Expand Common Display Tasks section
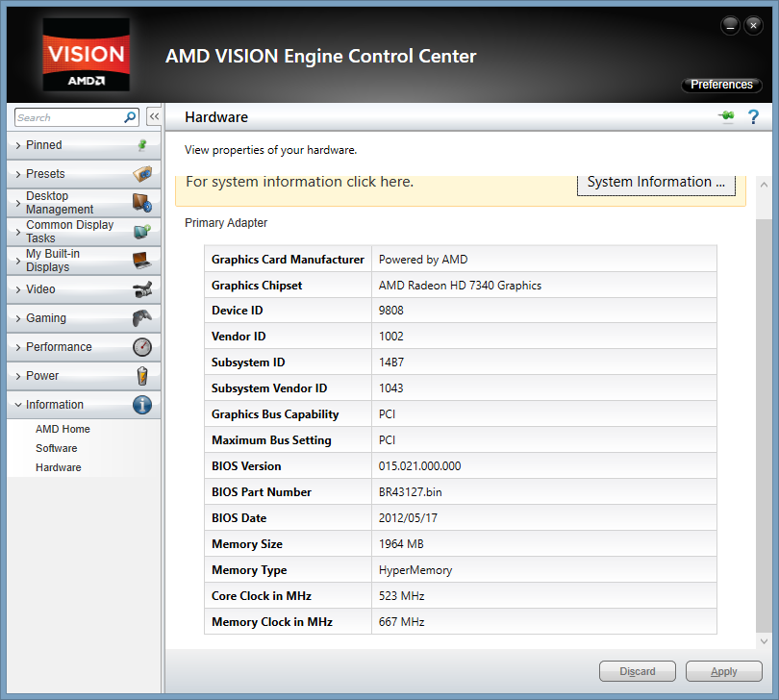The image size is (779, 700). click(84, 232)
